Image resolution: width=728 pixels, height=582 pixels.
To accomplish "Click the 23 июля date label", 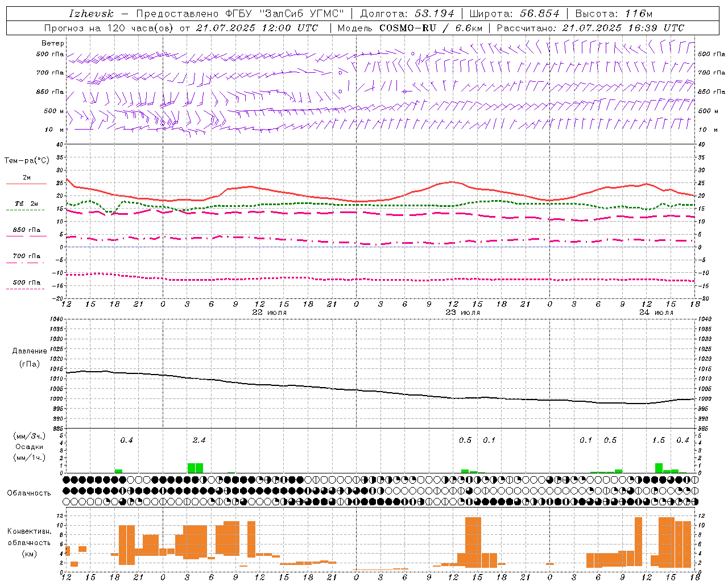I will pyautogui.click(x=463, y=313).
